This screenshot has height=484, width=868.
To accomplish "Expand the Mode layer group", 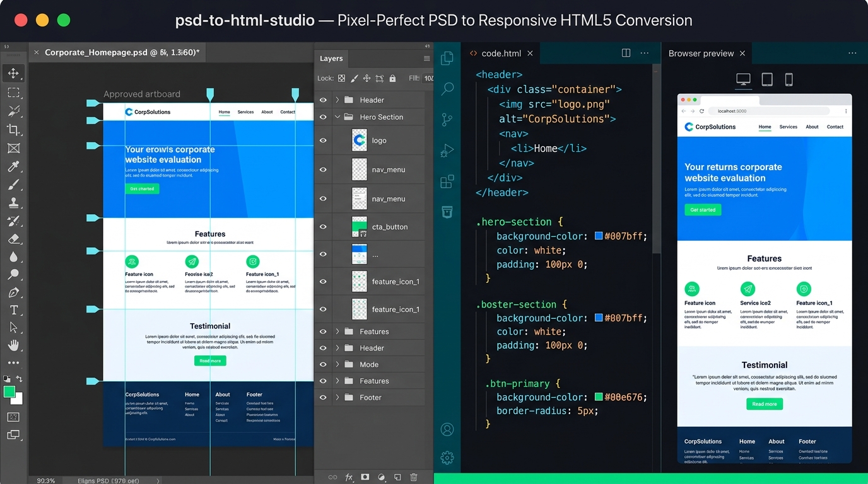I will (337, 364).
